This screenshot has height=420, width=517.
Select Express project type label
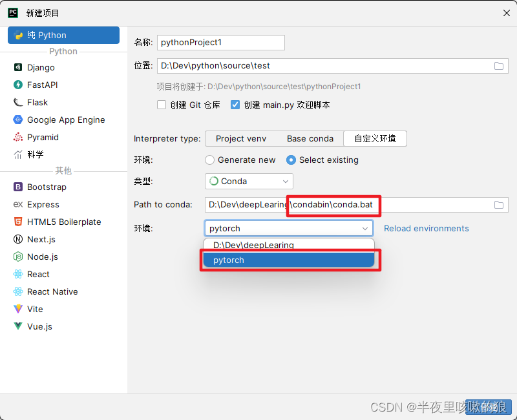tap(43, 204)
